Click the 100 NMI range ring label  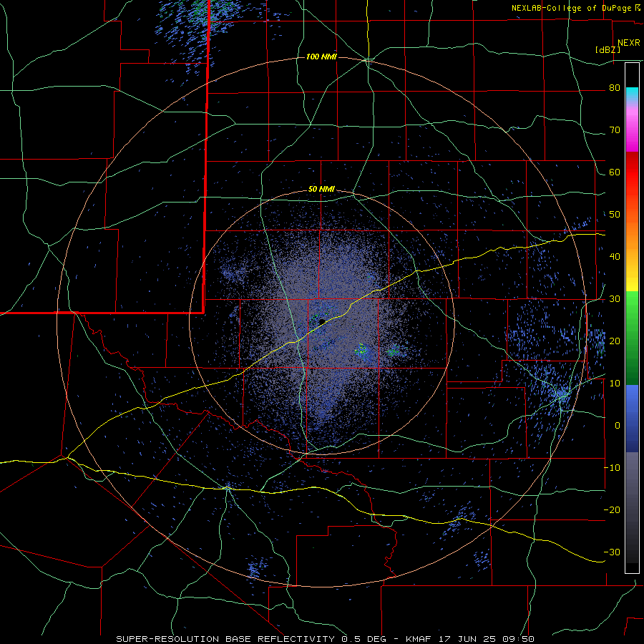321,57
